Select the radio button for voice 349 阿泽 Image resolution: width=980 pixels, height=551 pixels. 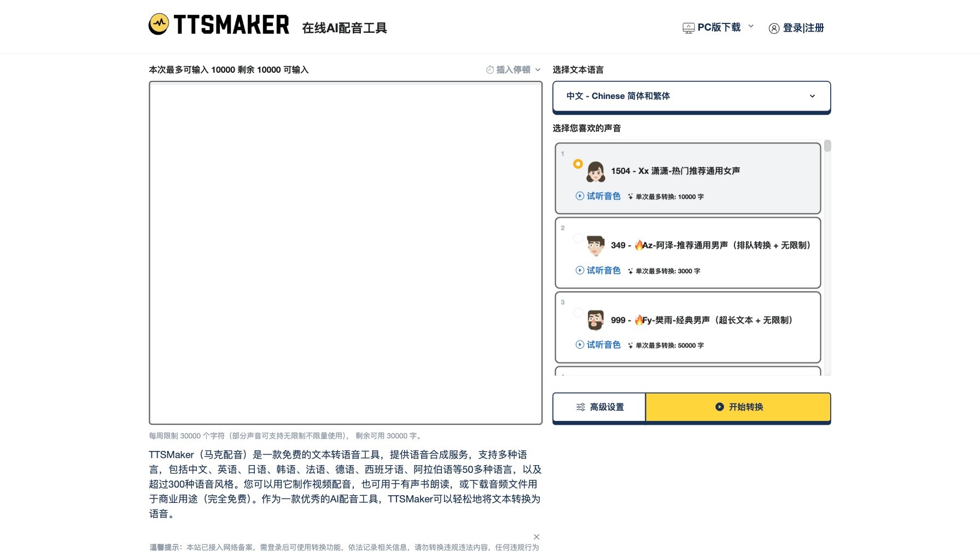[578, 238]
